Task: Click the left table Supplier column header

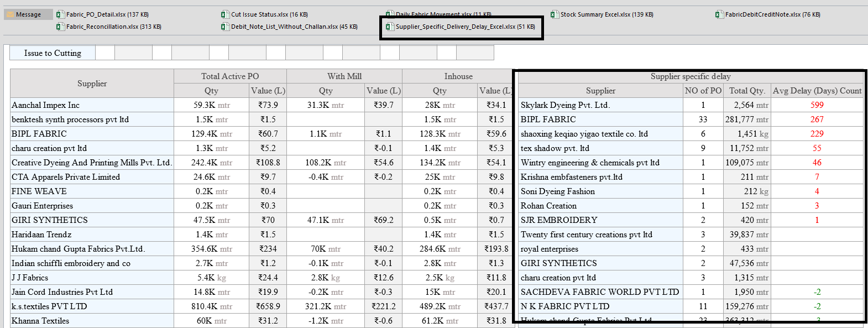Action: 92,84
